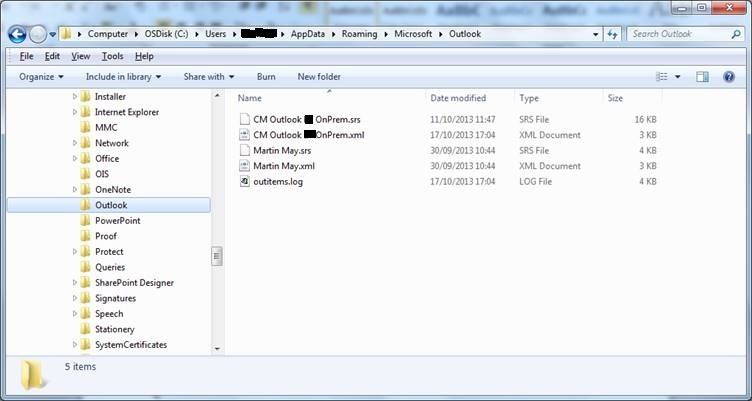Expand the Office folder node

(75, 159)
